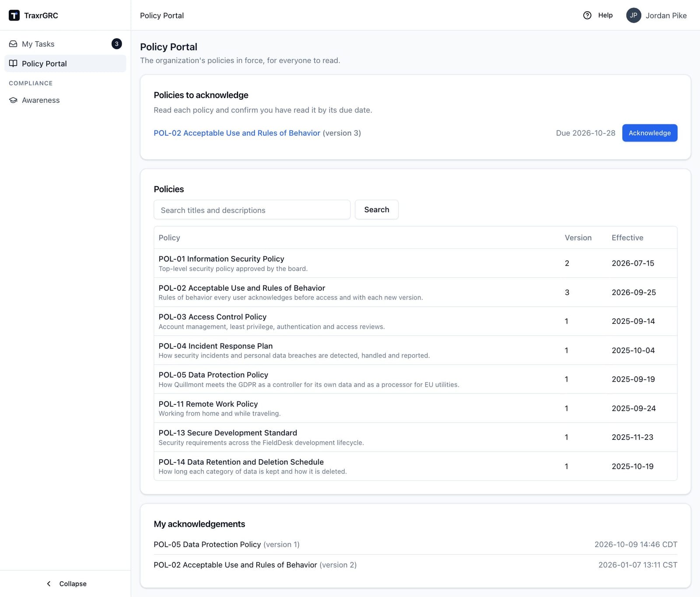Open POL-02 Acceptable Use table row title
The image size is (700, 597).
tap(241, 288)
